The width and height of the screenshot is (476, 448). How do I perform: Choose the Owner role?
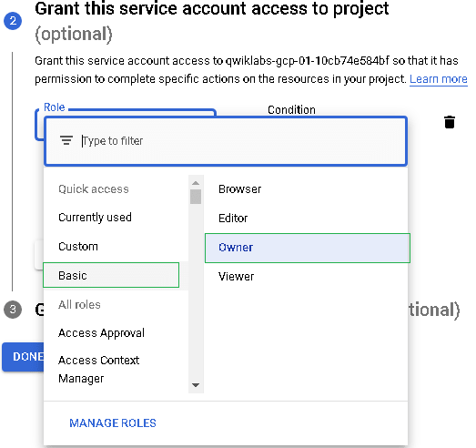point(308,248)
